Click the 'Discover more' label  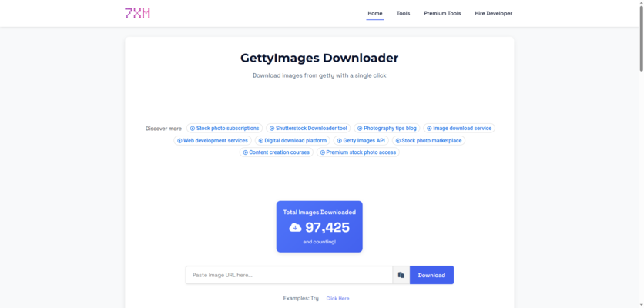pyautogui.click(x=163, y=129)
